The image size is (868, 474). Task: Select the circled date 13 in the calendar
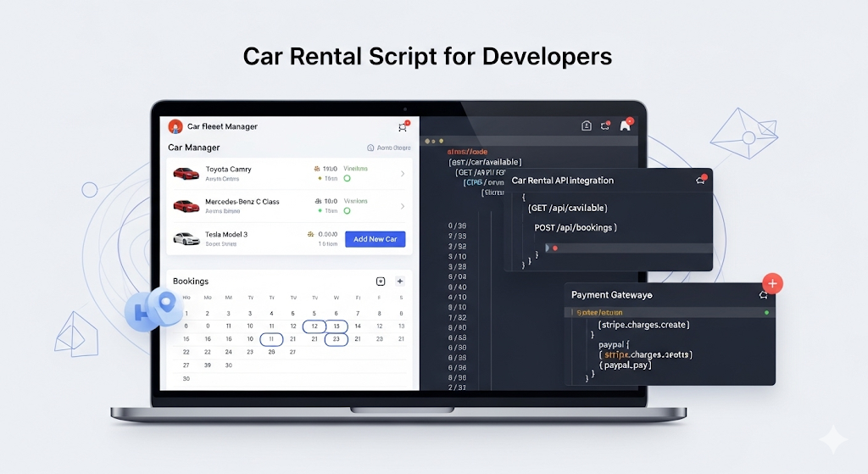pyautogui.click(x=336, y=326)
